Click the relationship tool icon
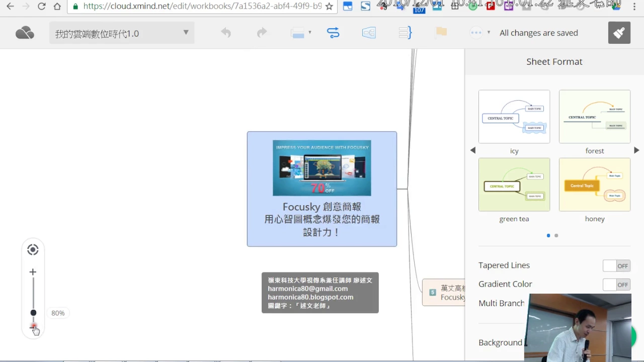The height and width of the screenshot is (362, 644). (x=333, y=33)
